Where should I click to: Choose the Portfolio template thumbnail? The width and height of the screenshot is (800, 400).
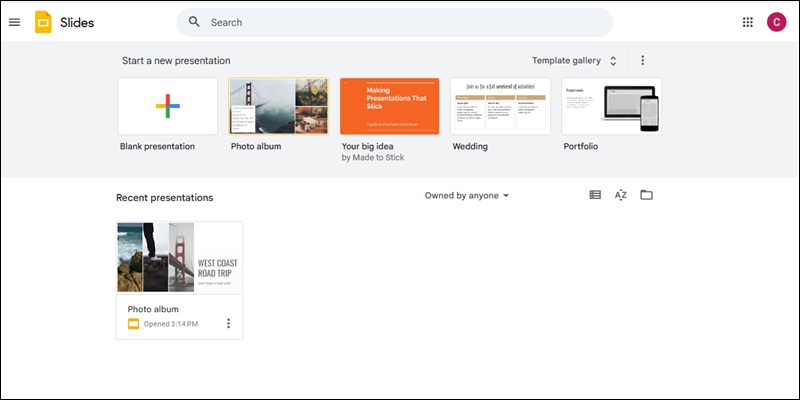click(611, 106)
